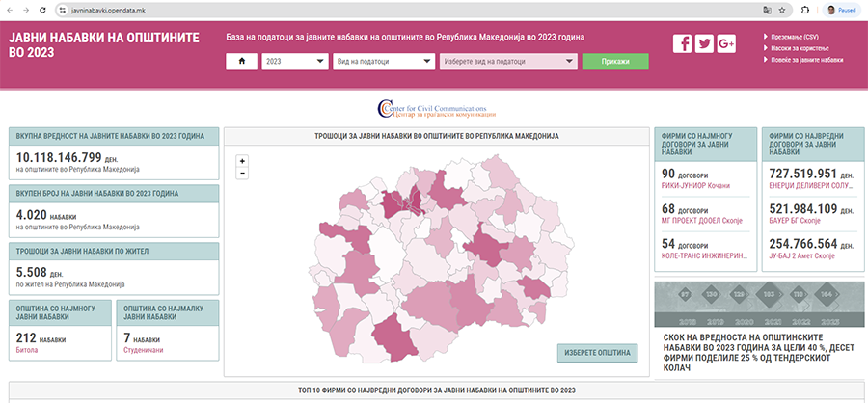Viewport: 868px width, 403px height.
Task: Zoom in on the map
Action: [242, 161]
